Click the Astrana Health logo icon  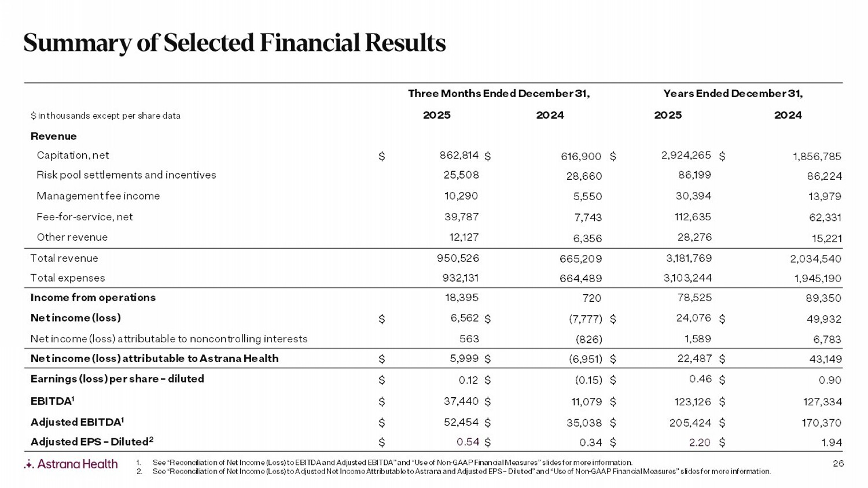pos(29,464)
